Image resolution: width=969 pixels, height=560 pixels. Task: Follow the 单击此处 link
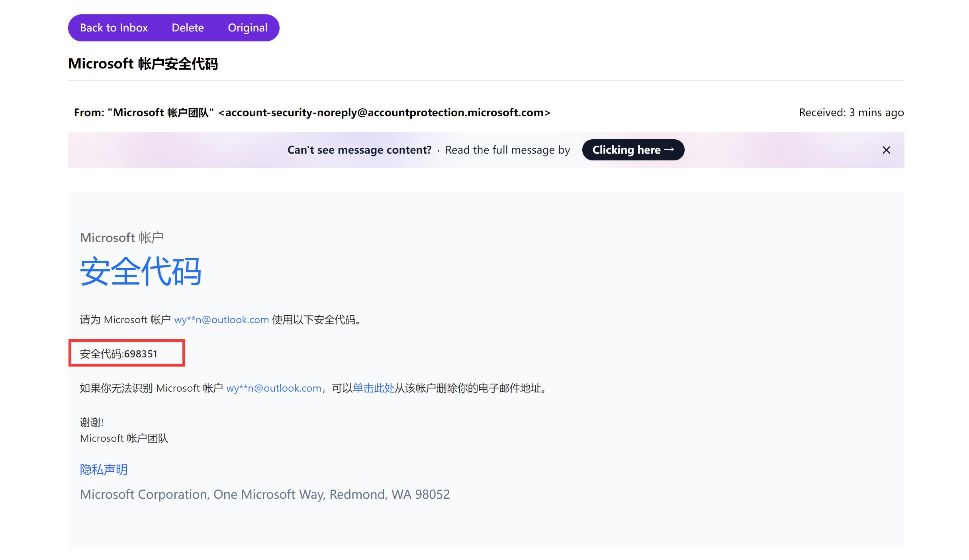[374, 388]
